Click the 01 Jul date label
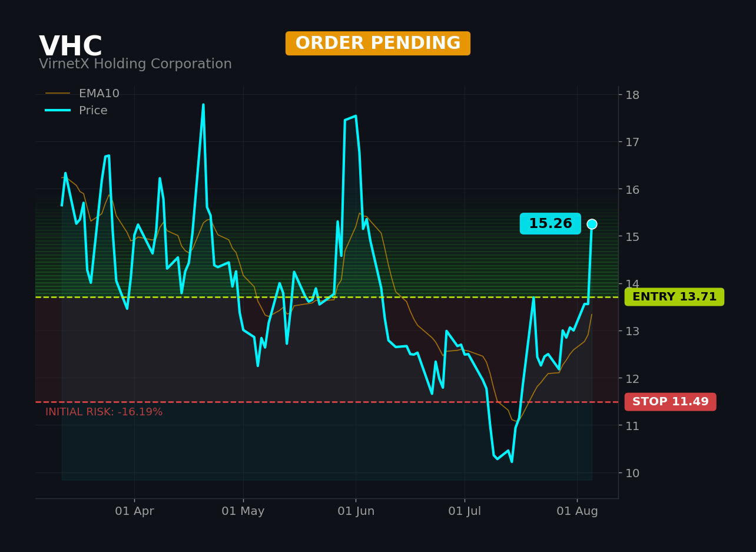This screenshot has height=552, width=756. tap(465, 511)
